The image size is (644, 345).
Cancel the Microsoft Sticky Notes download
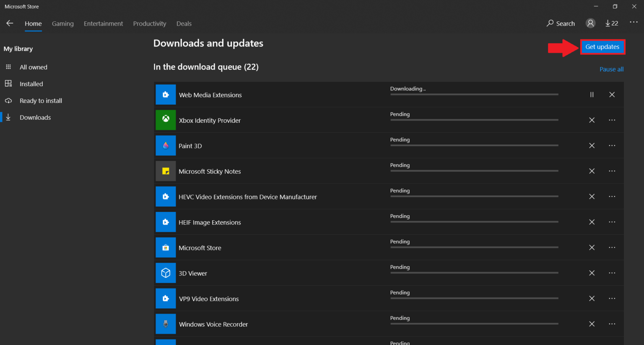click(592, 171)
